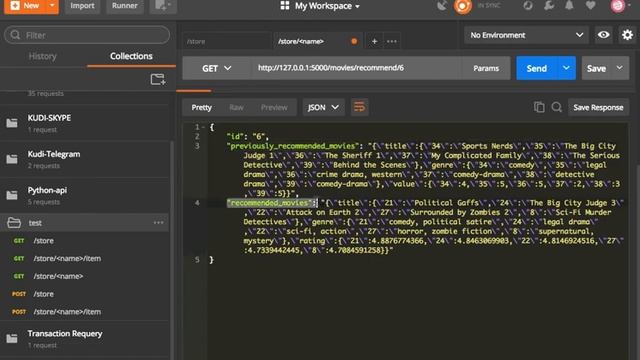The image size is (640, 360).
Task: Click the request URL field
Action: coord(356,68)
